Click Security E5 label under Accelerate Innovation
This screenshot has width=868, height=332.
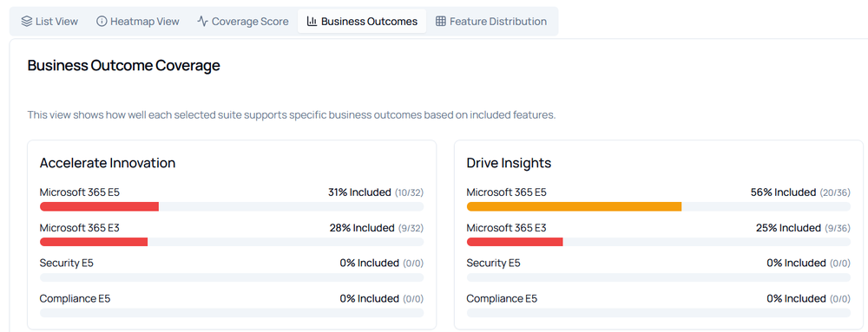click(67, 263)
